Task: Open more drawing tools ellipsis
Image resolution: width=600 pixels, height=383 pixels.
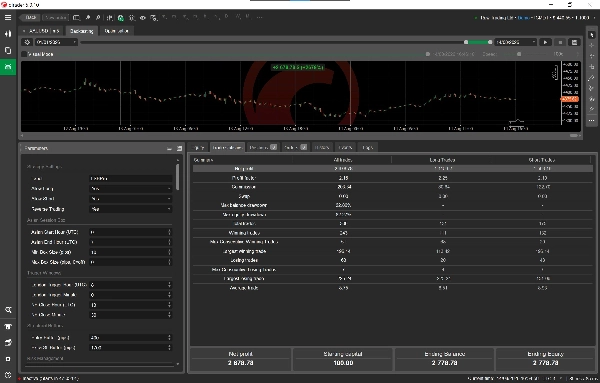Action: coord(592,121)
